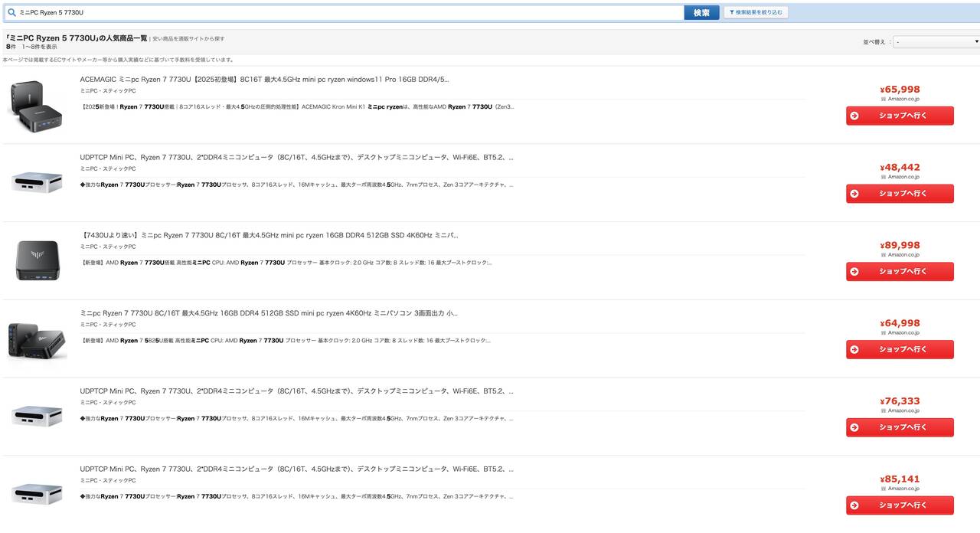Click the magnifier icon in search box
980x533 pixels.
[x=11, y=13]
